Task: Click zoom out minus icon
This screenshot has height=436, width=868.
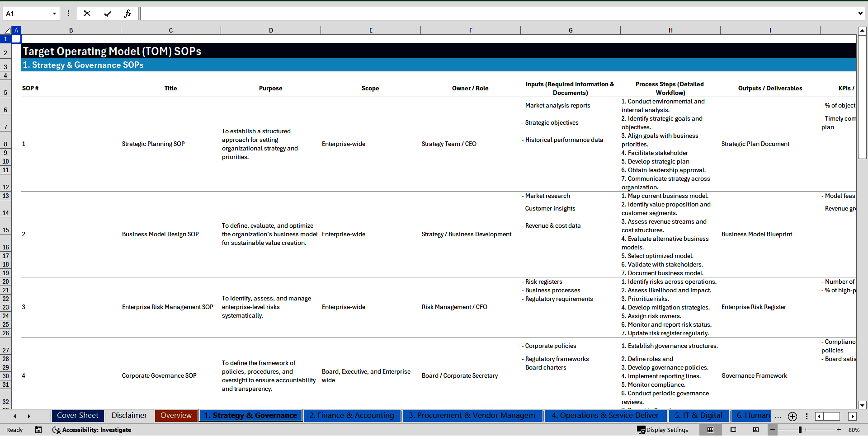Action: (x=773, y=430)
